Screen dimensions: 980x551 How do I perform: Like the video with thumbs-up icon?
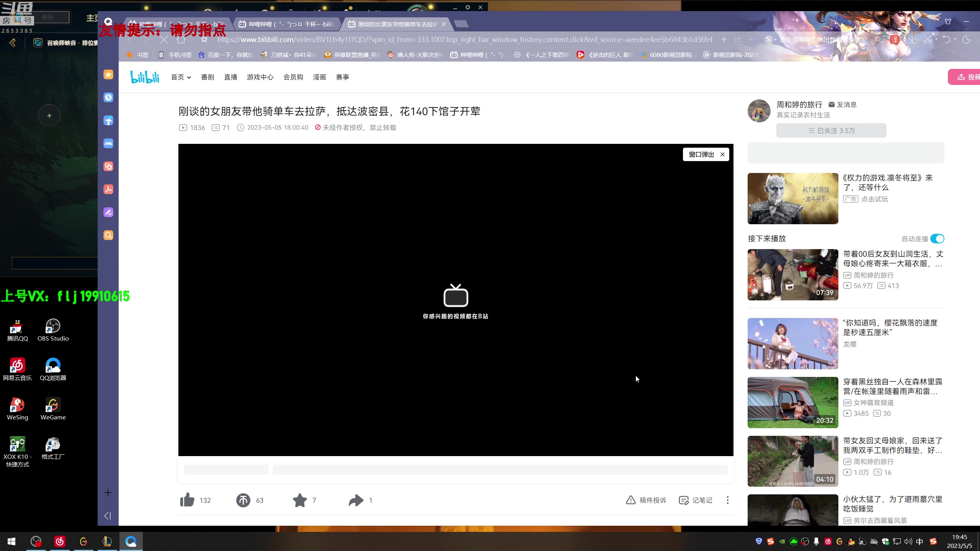tap(187, 500)
